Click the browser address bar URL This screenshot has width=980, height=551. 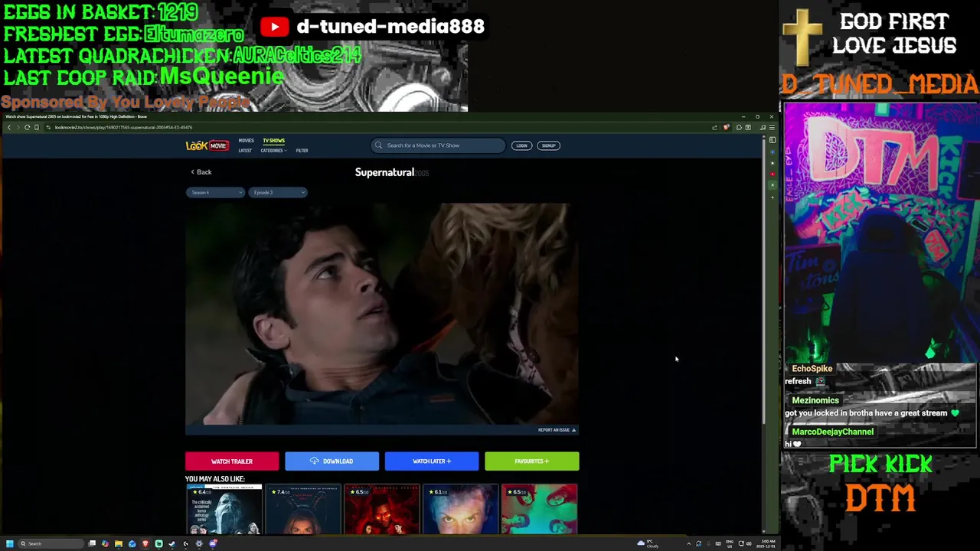pyautogui.click(x=123, y=127)
